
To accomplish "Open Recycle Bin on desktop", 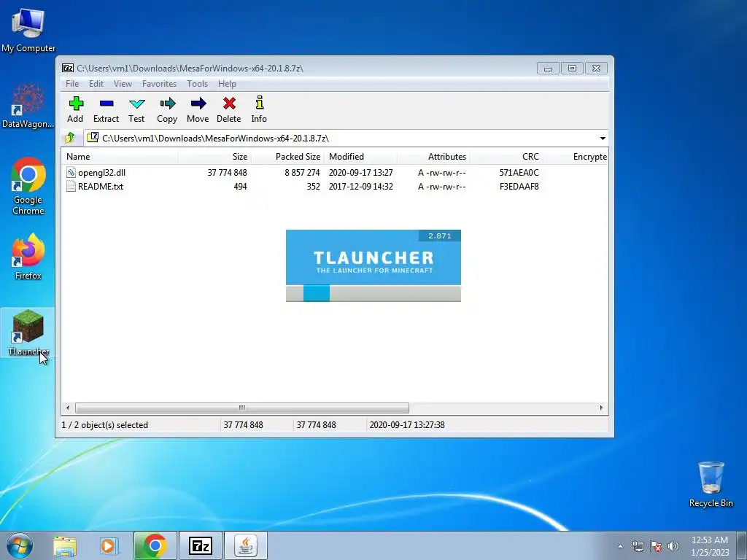I will pyautogui.click(x=711, y=484).
